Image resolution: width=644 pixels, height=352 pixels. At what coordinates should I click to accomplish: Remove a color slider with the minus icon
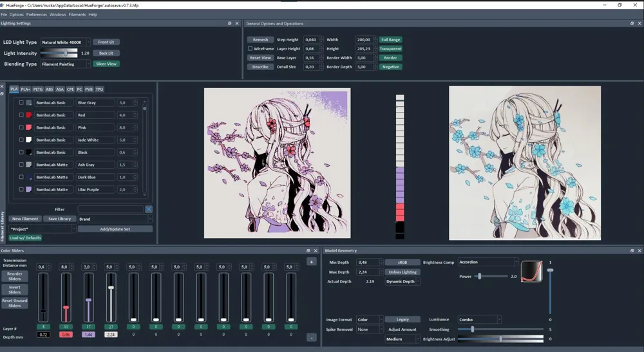click(x=311, y=337)
